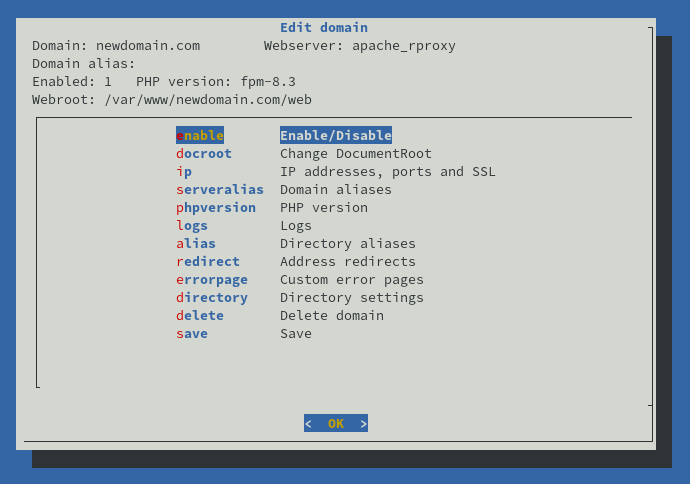Click the 'Webserver: apache_rproxy' text
Screen dimensions: 690x484
pos(360,46)
